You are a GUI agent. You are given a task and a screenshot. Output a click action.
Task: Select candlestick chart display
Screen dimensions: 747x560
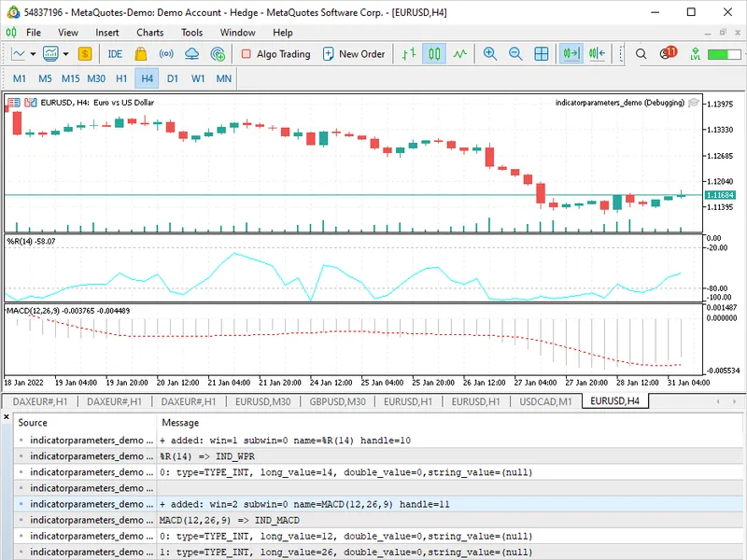pos(434,54)
